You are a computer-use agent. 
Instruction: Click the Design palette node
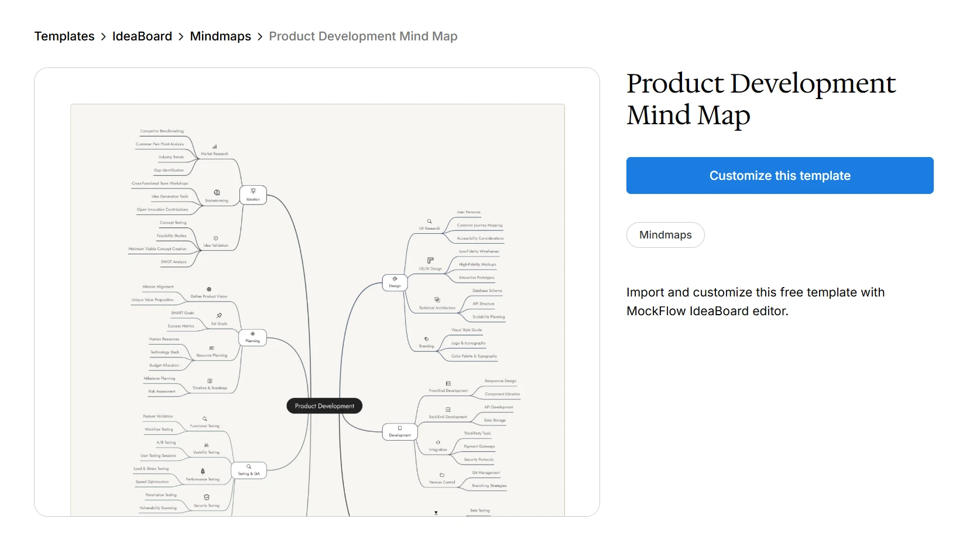pos(395,283)
